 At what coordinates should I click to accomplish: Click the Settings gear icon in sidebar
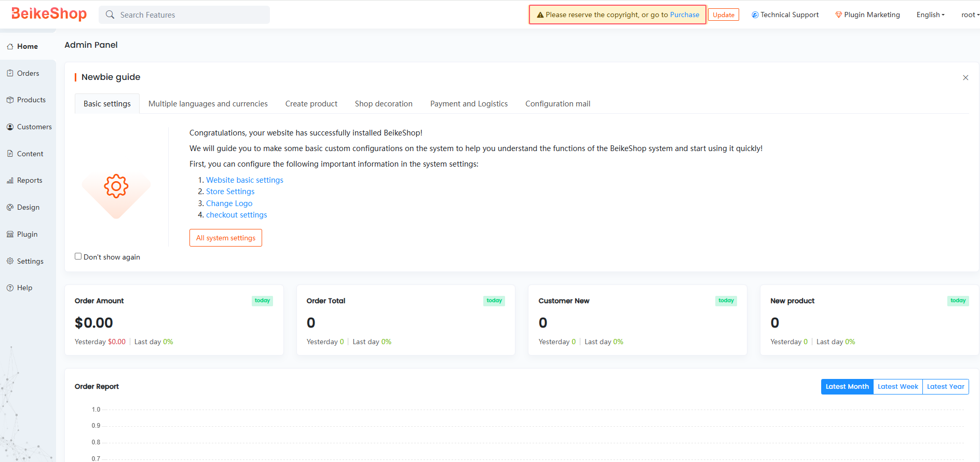click(10, 261)
